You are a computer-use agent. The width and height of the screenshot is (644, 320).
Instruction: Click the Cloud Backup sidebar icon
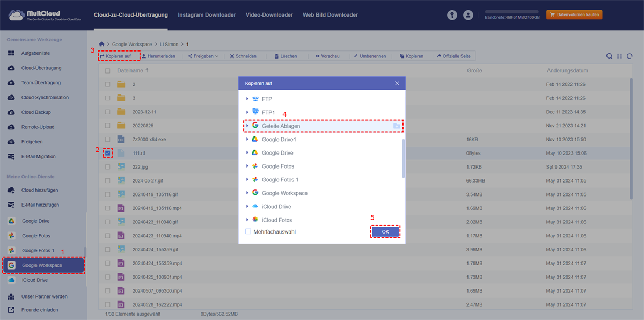pyautogui.click(x=11, y=112)
